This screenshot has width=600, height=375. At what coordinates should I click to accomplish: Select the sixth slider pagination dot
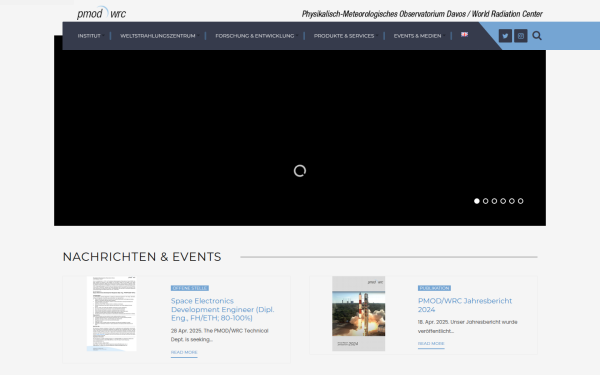tap(521, 201)
